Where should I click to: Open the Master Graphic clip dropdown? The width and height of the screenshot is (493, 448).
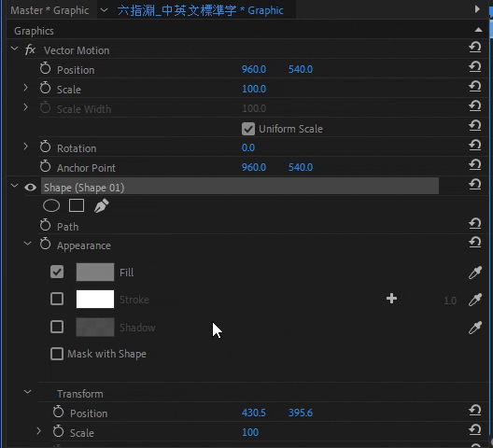pos(104,10)
